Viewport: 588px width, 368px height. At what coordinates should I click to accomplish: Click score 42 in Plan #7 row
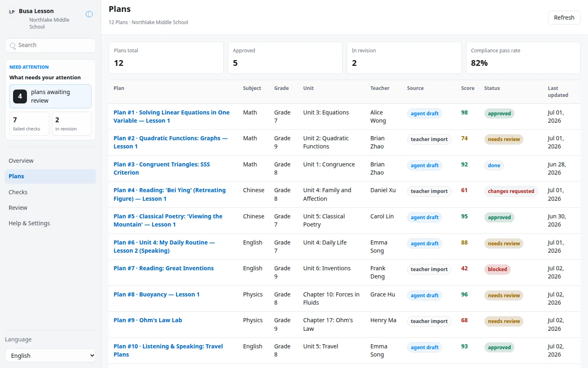click(464, 268)
